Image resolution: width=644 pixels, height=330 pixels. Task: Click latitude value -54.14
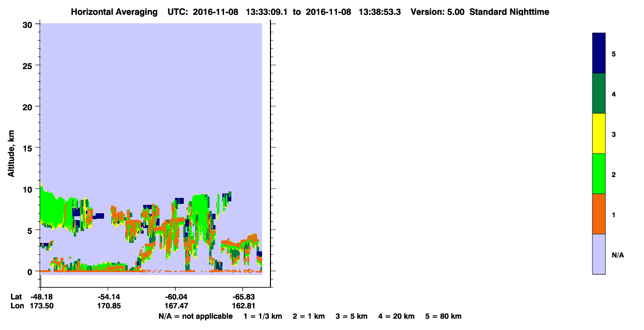pyautogui.click(x=108, y=297)
